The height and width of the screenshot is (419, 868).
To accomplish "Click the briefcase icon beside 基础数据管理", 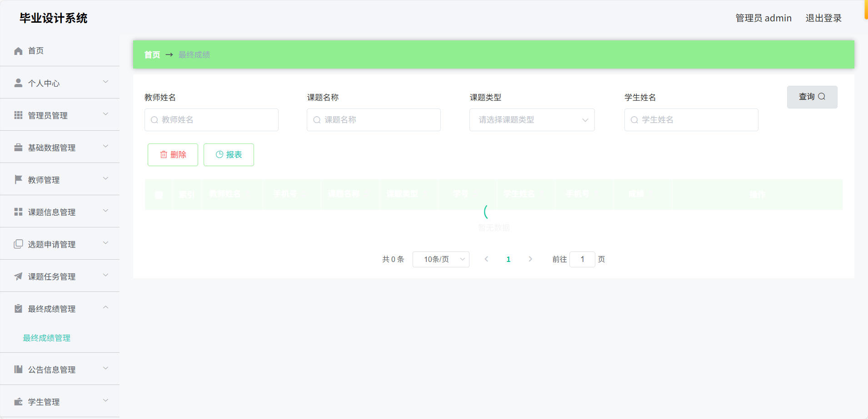I will pos(18,148).
